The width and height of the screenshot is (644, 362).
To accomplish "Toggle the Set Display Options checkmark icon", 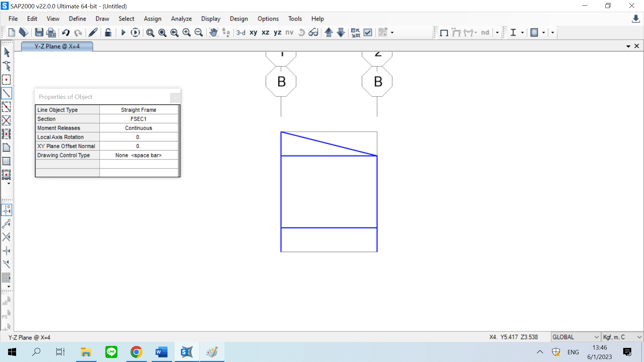I will [x=368, y=33].
